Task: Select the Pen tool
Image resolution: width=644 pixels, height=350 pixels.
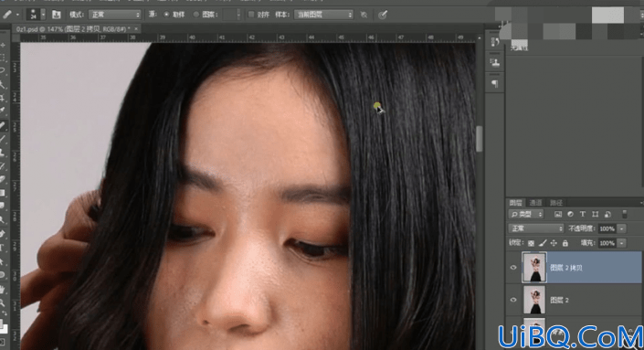Action: 3,233
